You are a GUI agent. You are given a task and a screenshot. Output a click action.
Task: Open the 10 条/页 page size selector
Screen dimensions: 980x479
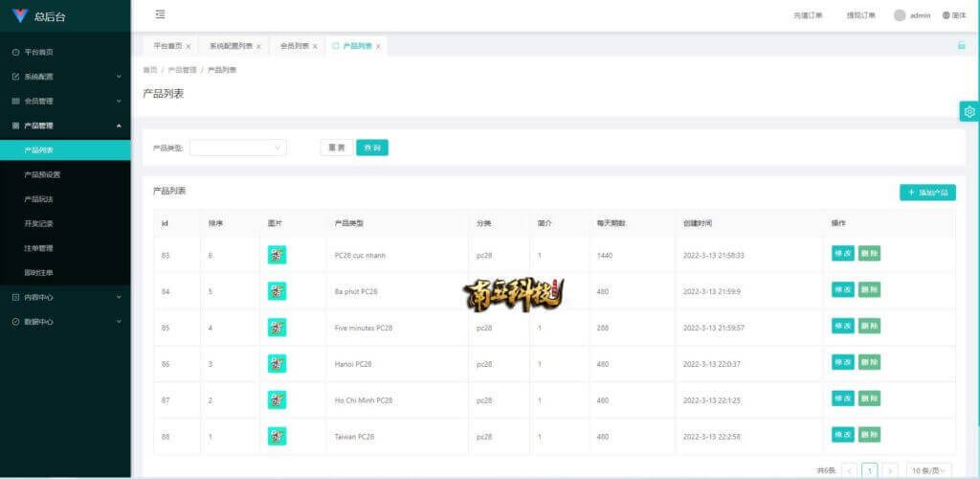[930, 470]
